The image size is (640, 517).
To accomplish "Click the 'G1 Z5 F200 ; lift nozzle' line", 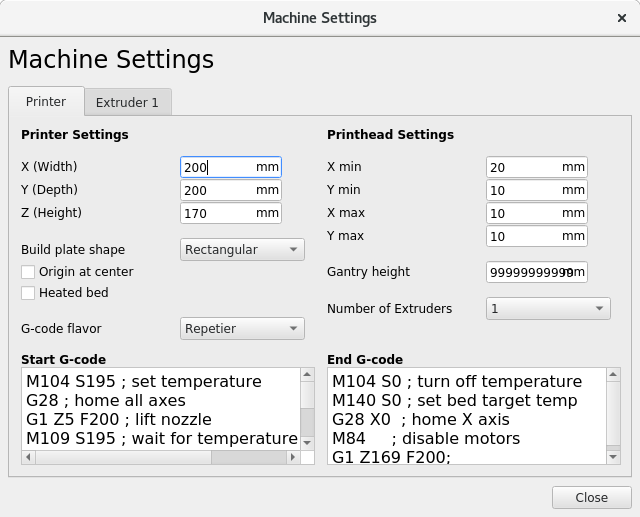I will (x=119, y=419).
